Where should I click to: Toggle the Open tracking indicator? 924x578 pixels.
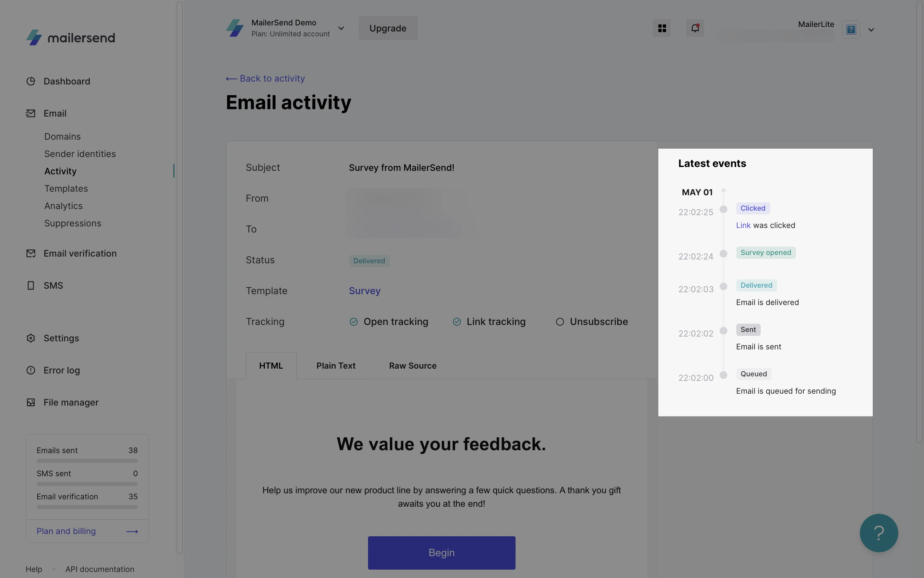[354, 322]
